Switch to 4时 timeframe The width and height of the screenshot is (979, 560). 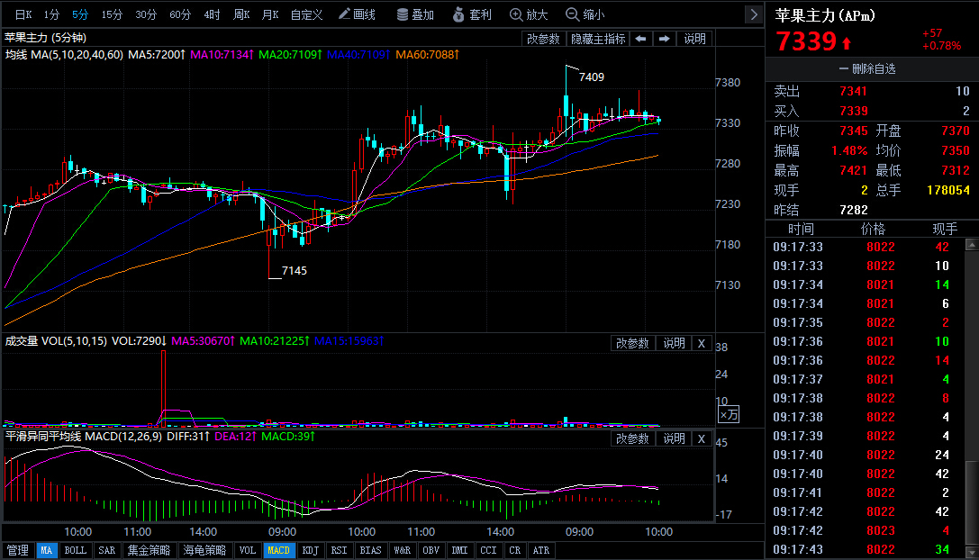[x=213, y=14]
